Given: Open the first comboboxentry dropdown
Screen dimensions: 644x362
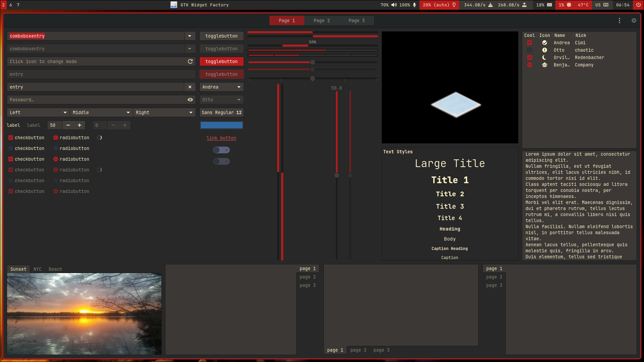Looking at the screenshot, I should (190, 36).
